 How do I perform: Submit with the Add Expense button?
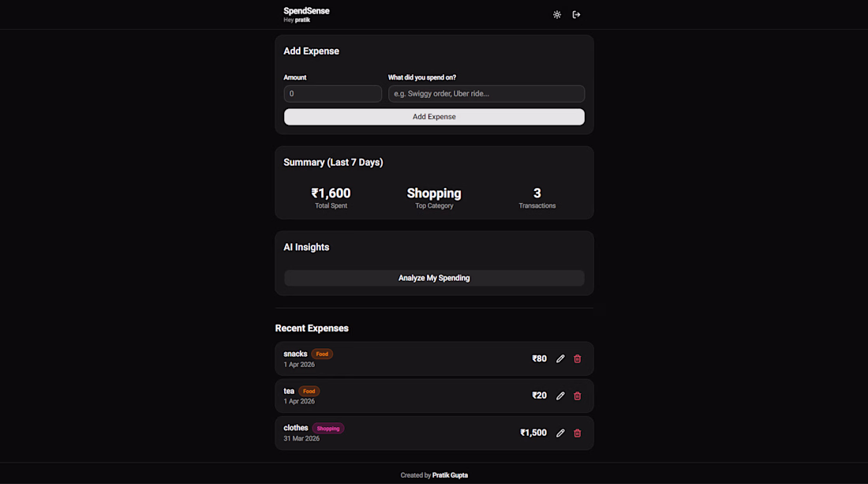(x=434, y=117)
